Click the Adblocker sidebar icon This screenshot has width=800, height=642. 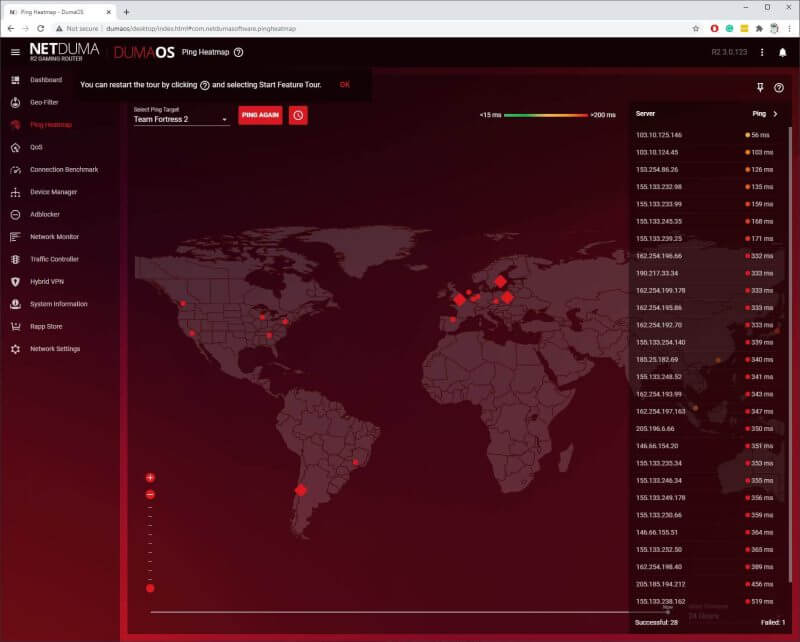(15, 215)
